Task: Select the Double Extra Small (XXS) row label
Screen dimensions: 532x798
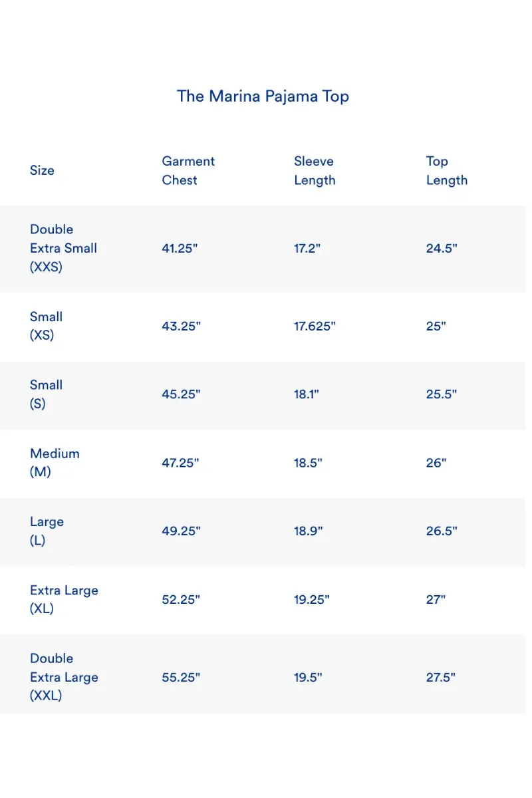Action: tap(63, 248)
